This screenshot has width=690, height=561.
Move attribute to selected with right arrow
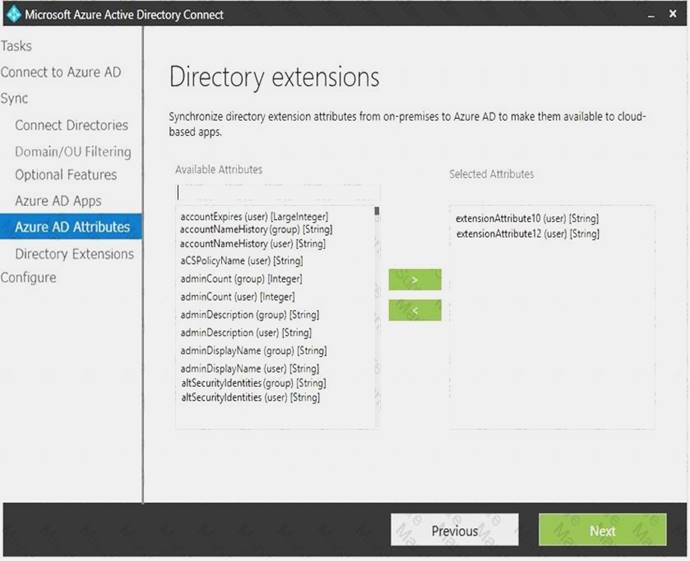[415, 279]
